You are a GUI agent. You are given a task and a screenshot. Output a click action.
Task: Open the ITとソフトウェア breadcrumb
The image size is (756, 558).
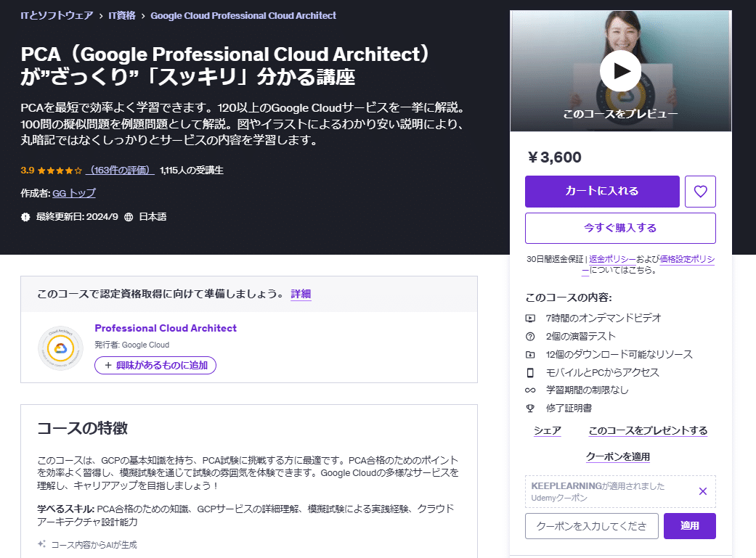(57, 15)
